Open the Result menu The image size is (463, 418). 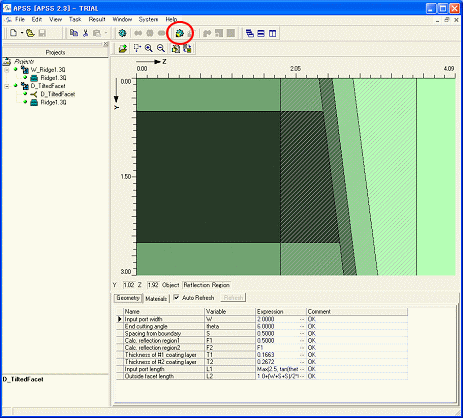coord(97,19)
